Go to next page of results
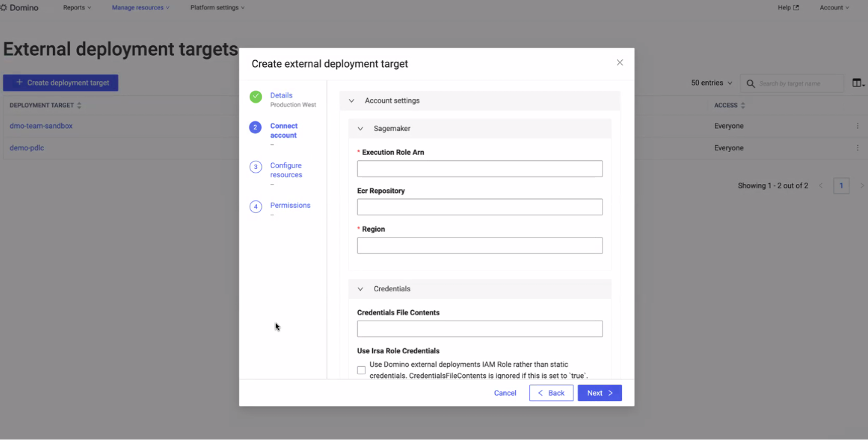 [862, 186]
